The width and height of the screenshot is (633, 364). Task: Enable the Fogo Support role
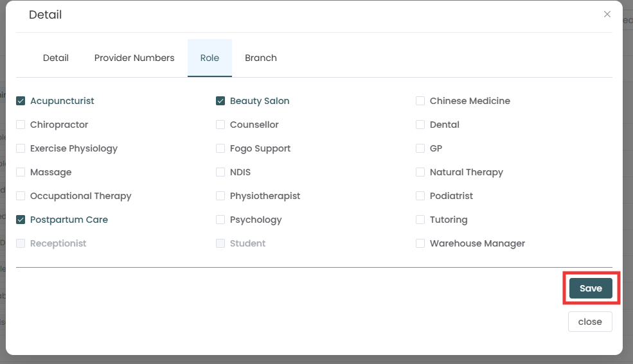(220, 148)
